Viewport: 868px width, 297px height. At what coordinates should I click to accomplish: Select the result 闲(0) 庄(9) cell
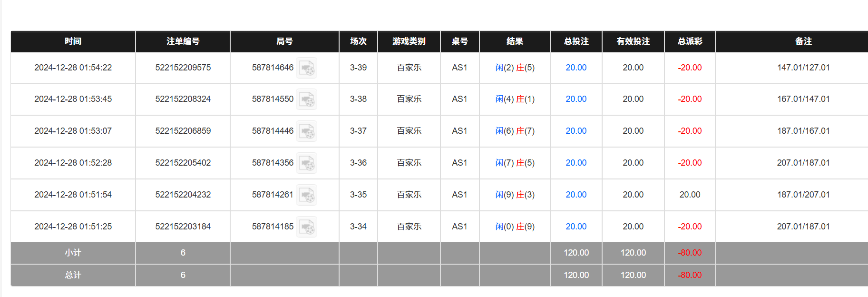coord(515,227)
